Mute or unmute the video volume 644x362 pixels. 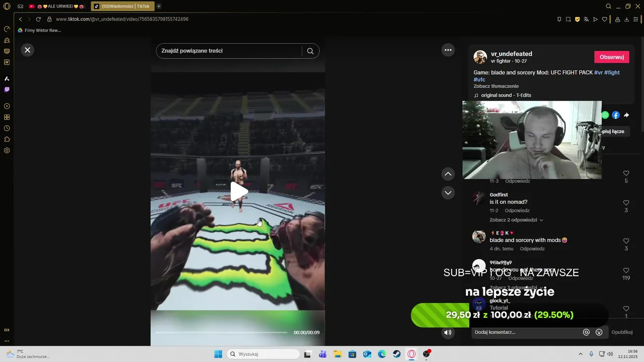(x=448, y=332)
